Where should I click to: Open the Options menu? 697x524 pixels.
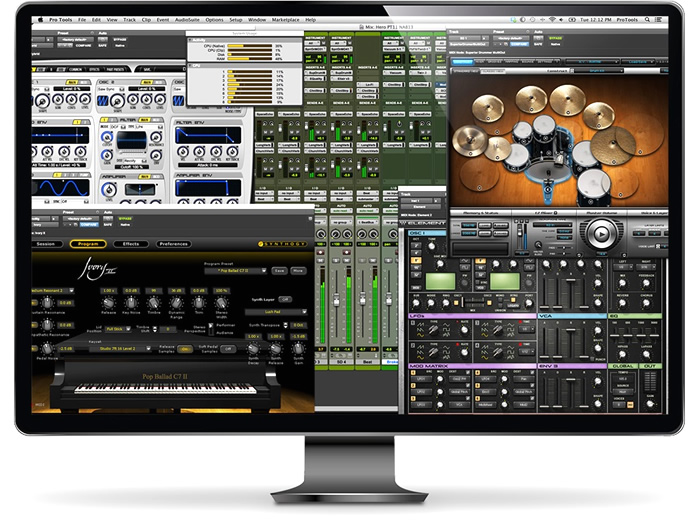point(214,20)
